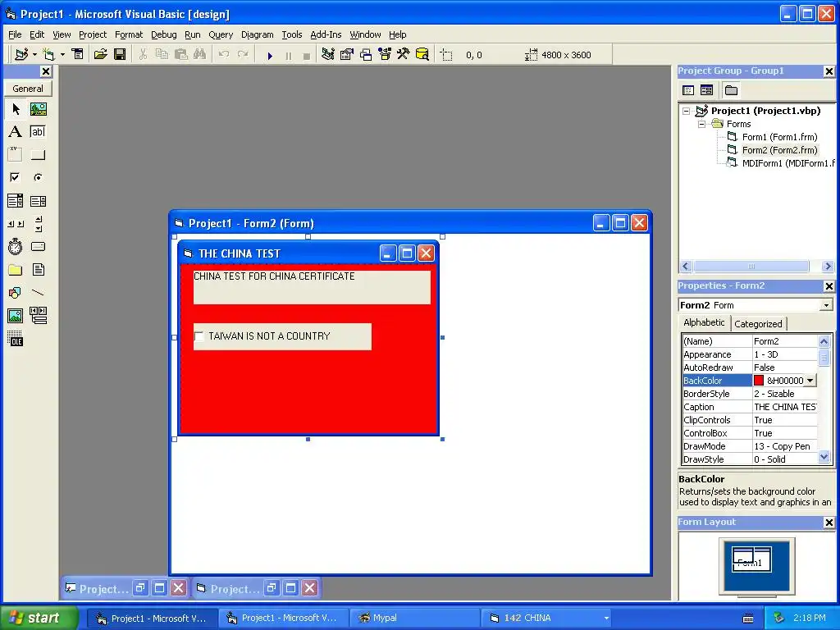
Task: Click properties list scroll down arrow
Action: (824, 458)
